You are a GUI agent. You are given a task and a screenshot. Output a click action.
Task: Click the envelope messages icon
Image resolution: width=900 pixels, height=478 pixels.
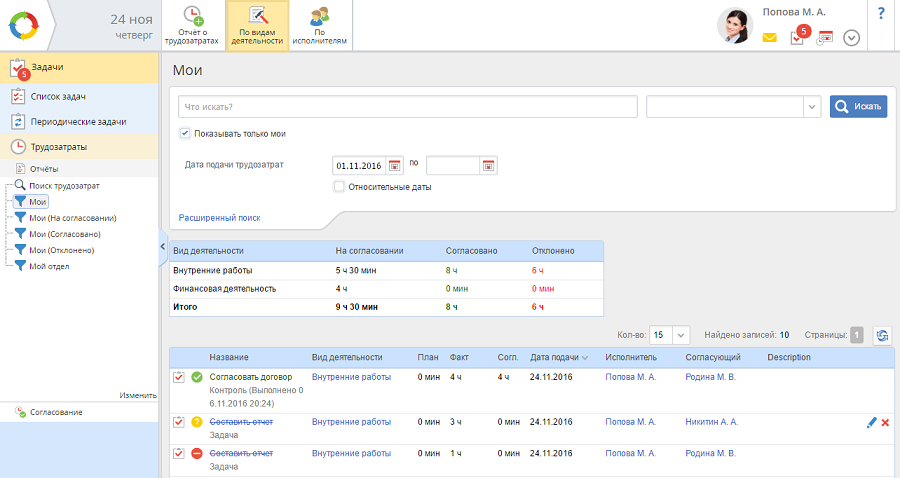coord(769,38)
